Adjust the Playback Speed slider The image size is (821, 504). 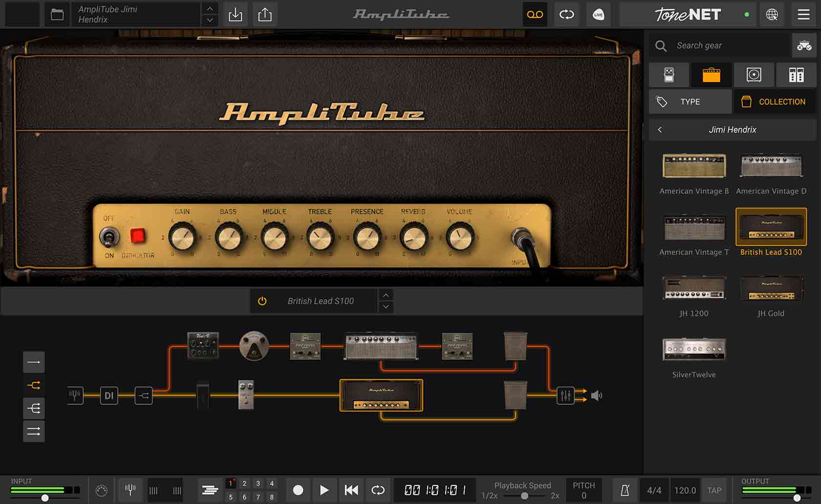pyautogui.click(x=524, y=496)
